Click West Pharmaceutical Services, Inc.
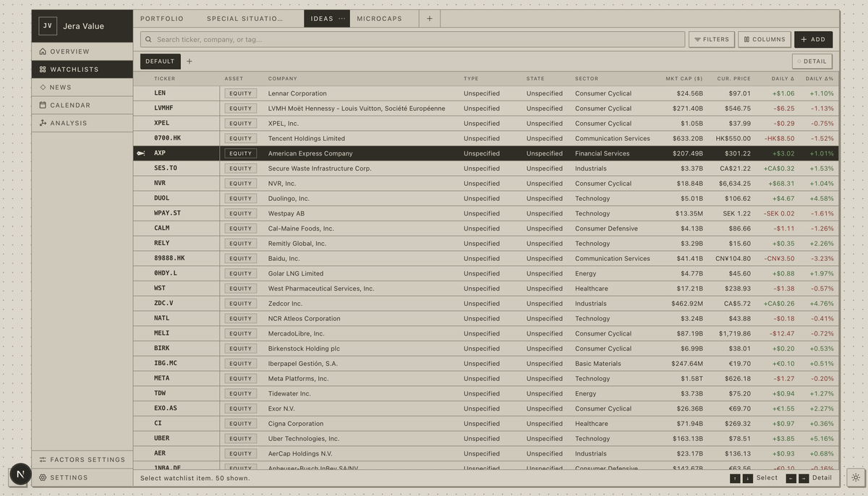The width and height of the screenshot is (868, 496). pyautogui.click(x=321, y=288)
